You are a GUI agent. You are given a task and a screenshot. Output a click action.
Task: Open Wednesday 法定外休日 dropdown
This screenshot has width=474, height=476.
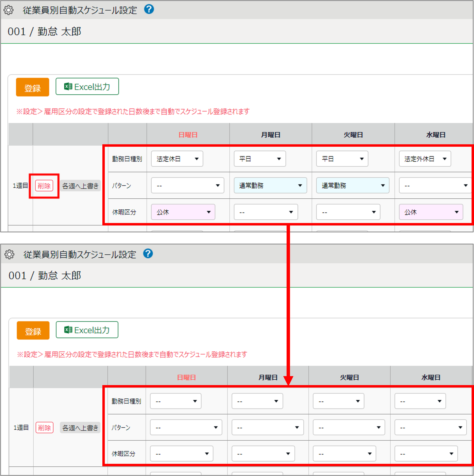425,159
